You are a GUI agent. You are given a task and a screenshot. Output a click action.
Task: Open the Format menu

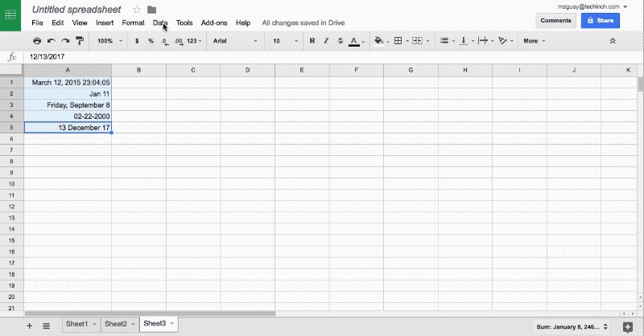(x=133, y=23)
